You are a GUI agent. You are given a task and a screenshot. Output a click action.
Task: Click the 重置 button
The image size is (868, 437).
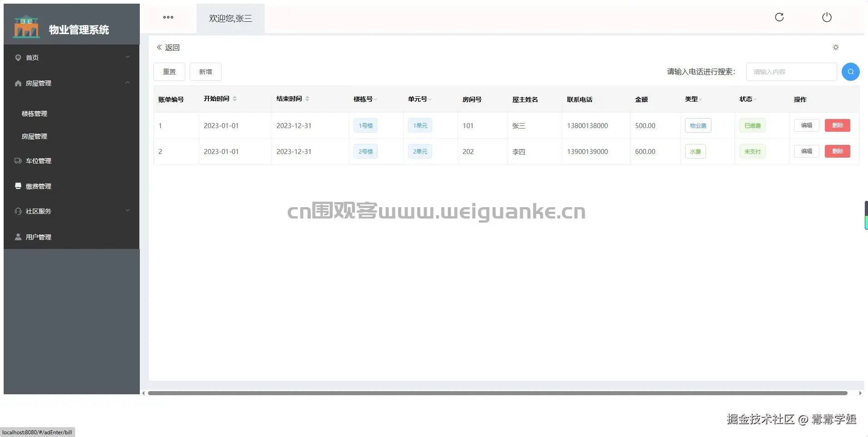169,72
